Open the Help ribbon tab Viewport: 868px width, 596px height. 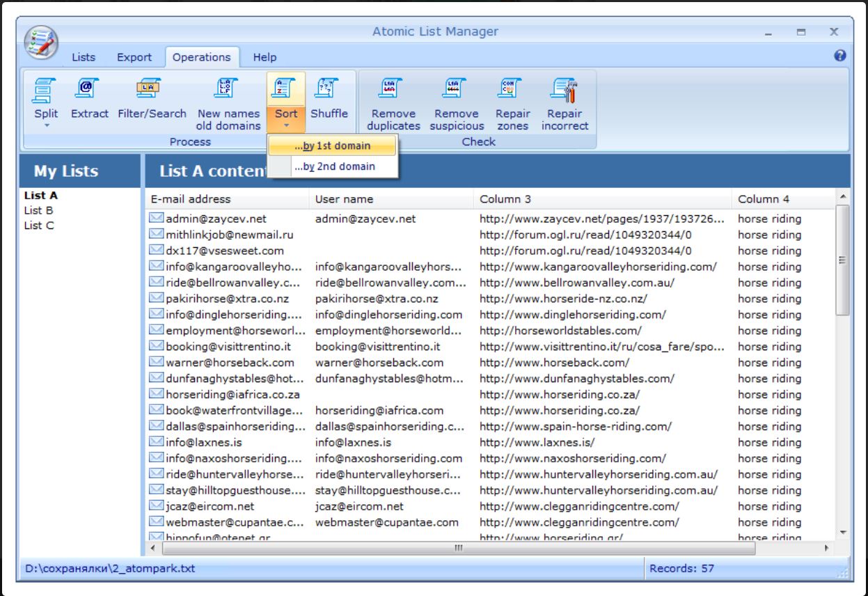[x=265, y=58]
